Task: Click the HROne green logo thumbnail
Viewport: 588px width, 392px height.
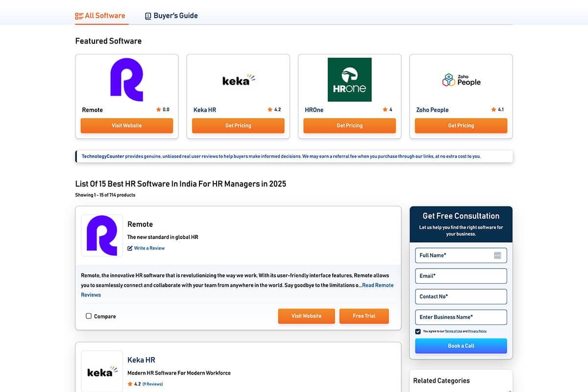Action: [x=349, y=79]
